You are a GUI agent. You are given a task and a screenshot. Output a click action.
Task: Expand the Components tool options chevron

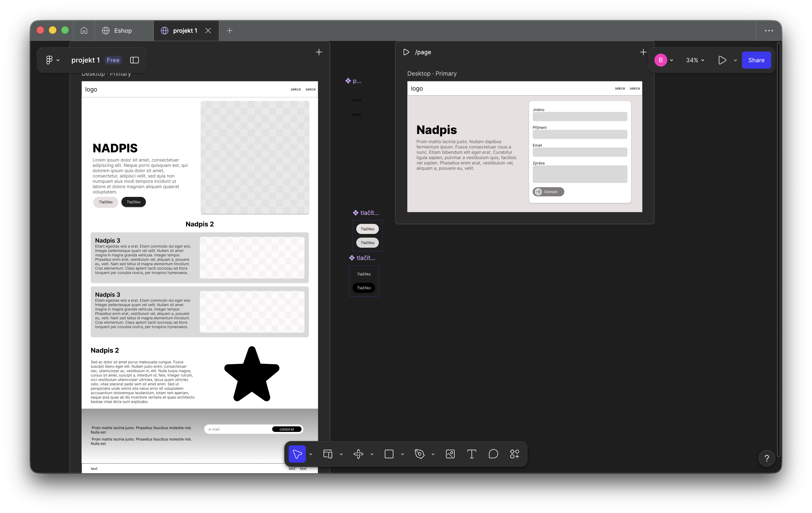(372, 454)
